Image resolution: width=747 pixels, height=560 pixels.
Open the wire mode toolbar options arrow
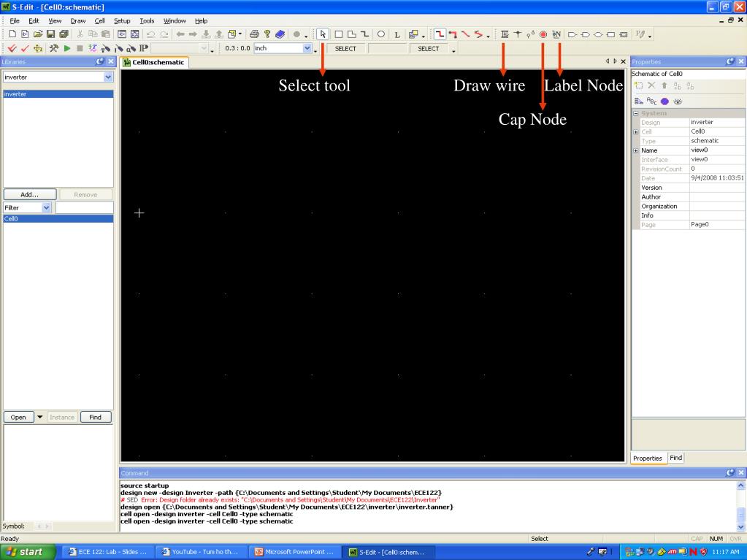click(489, 37)
